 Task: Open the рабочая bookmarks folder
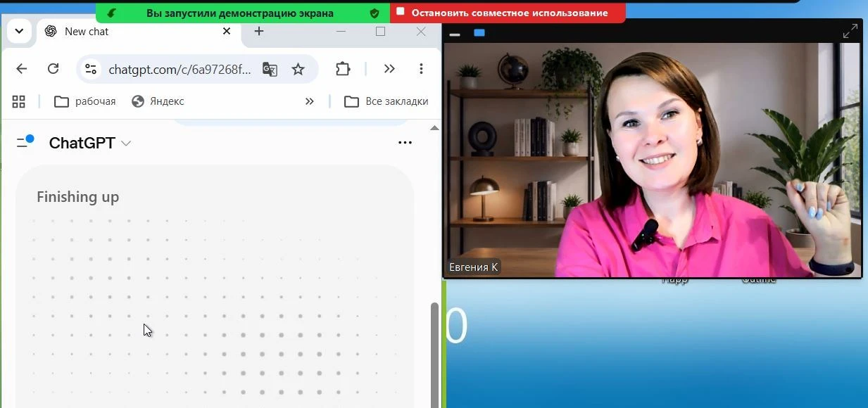(85, 101)
